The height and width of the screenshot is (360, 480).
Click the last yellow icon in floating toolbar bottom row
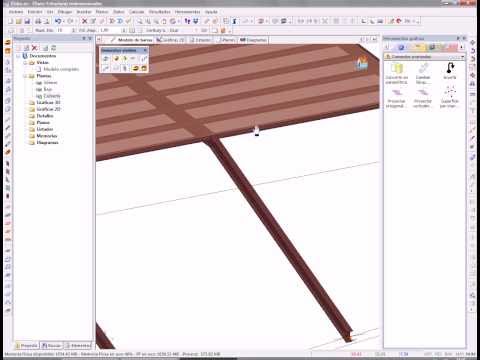tap(144, 68)
